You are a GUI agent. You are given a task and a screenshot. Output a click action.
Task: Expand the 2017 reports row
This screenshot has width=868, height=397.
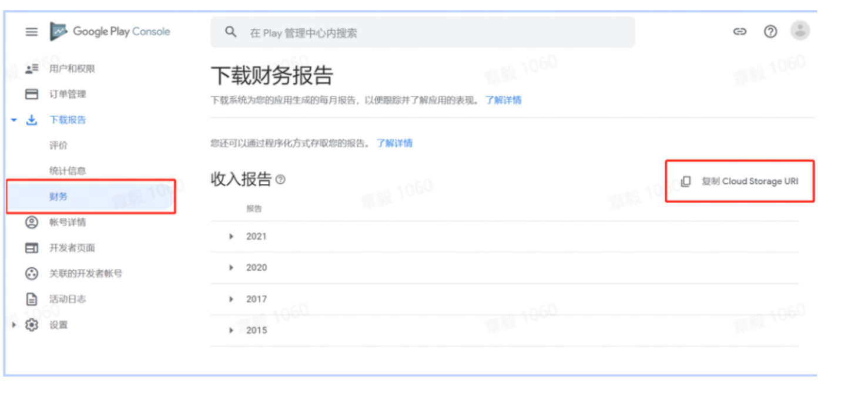click(x=232, y=300)
